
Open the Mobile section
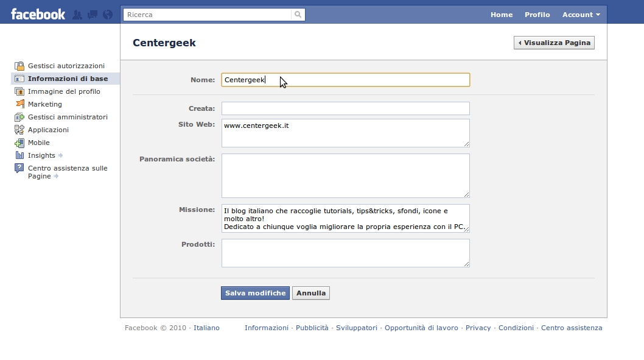(x=38, y=143)
